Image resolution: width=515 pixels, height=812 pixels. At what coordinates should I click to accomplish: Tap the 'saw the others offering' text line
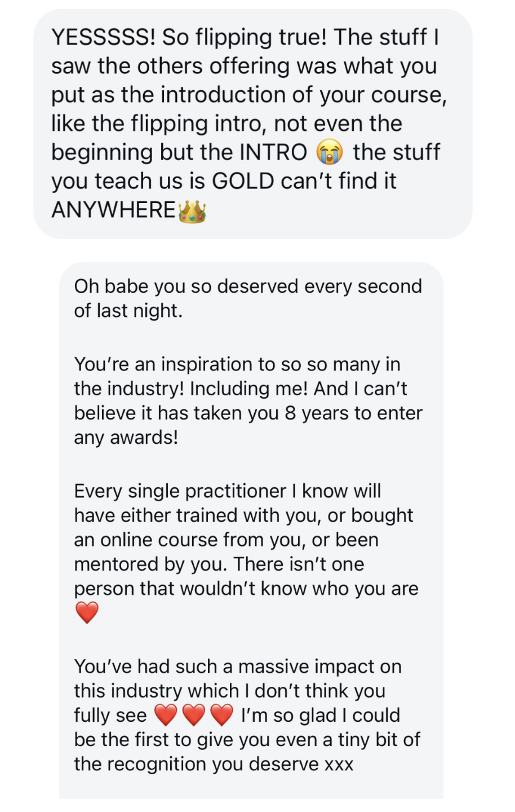tap(244, 66)
